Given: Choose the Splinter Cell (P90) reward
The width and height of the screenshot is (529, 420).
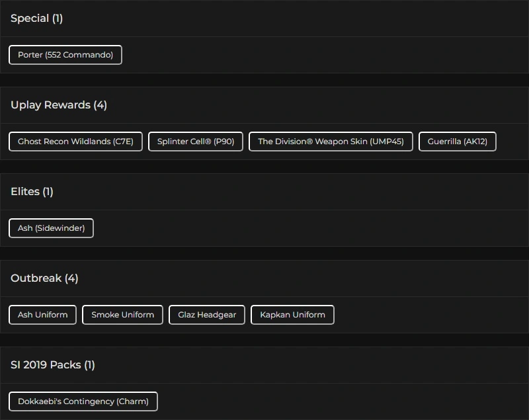Looking at the screenshot, I should click(x=196, y=142).
